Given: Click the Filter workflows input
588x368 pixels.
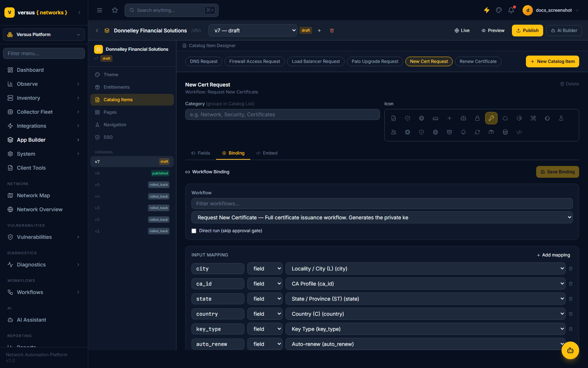Looking at the screenshot, I should coord(382,204).
